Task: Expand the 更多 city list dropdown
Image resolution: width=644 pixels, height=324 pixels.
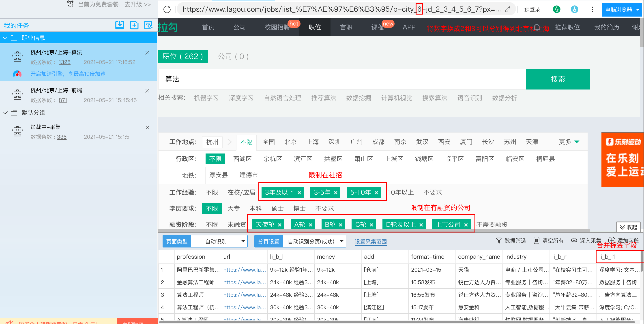Action: (x=569, y=142)
